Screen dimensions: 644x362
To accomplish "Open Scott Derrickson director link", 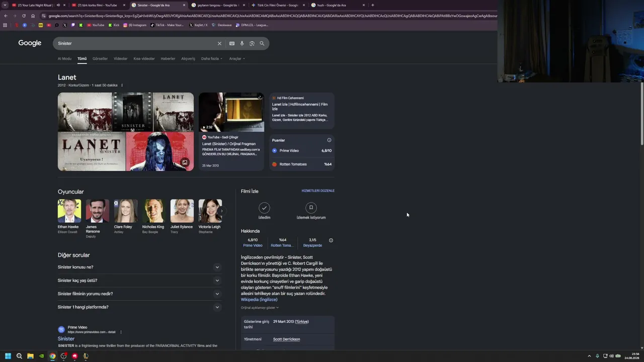I will pos(286,339).
